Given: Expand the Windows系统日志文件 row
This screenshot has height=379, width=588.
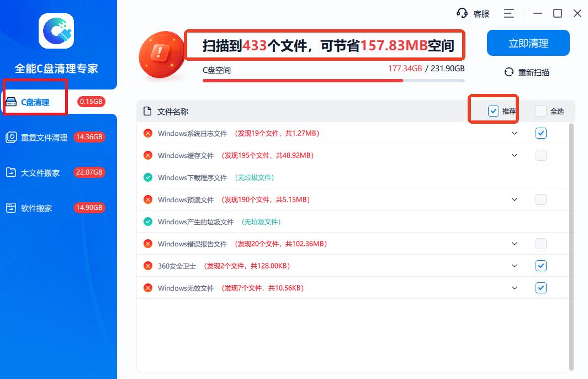Looking at the screenshot, I should (515, 133).
